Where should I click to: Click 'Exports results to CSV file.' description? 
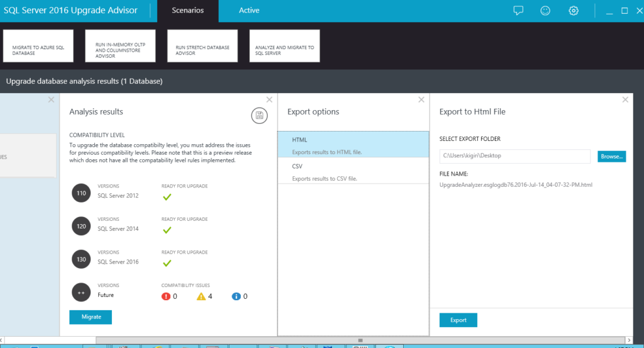click(325, 179)
